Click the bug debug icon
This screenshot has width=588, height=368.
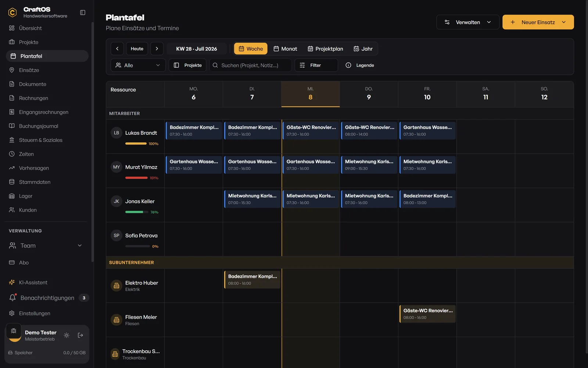click(x=14, y=331)
